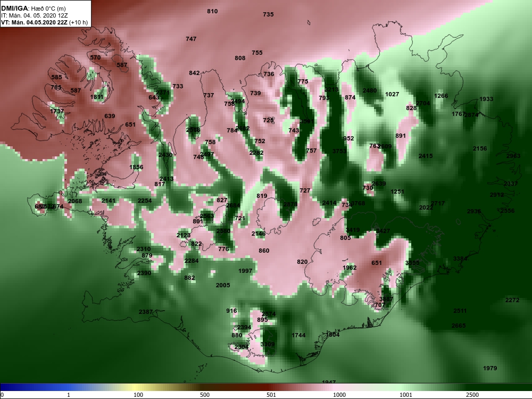Click the legend label '501'
This screenshot has width=532, height=399.
coord(271,395)
